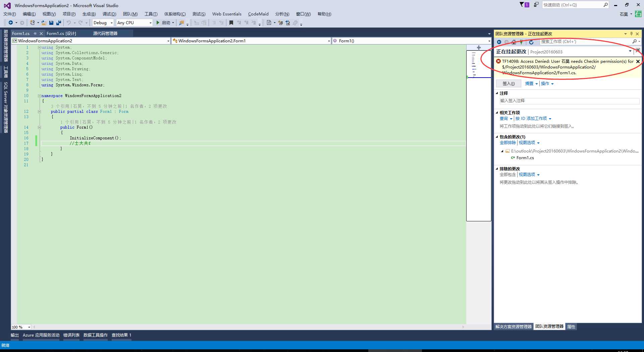Open 视图选项 under 排除的更改
This screenshot has height=352, width=644.
tap(529, 175)
